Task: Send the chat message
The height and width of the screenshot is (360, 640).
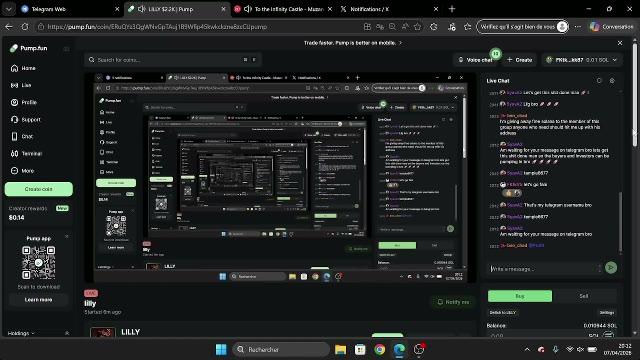Action: (611, 268)
